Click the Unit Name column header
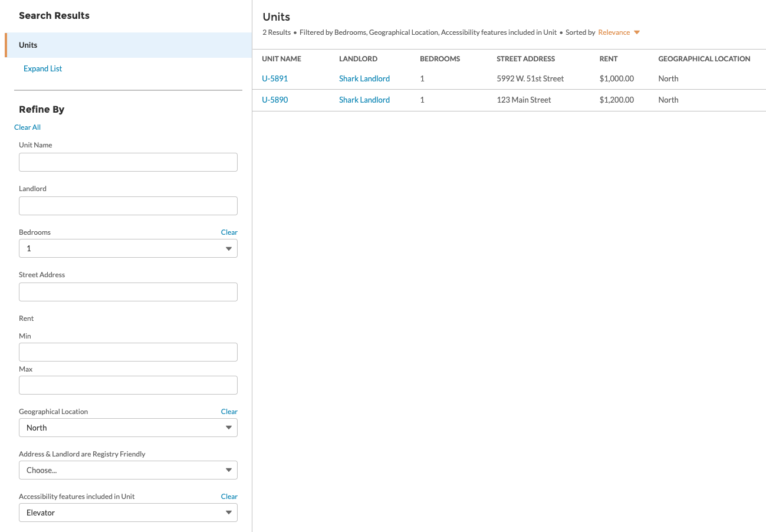This screenshot has width=766, height=532. [281, 59]
